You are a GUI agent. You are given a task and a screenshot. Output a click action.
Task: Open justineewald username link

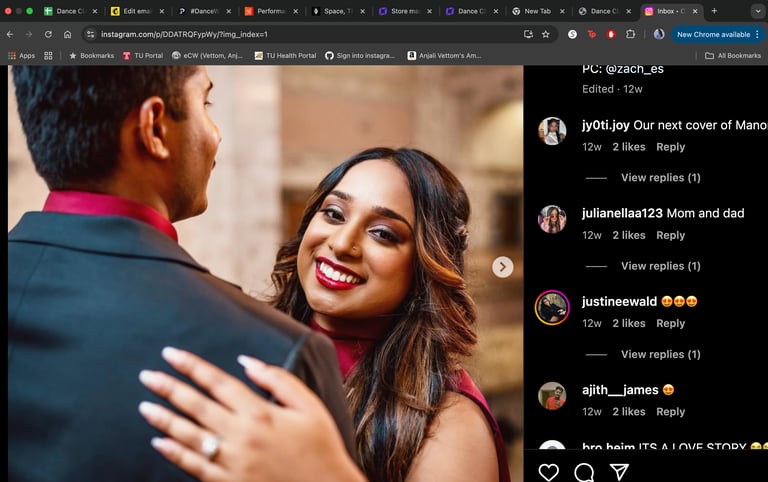tap(619, 301)
